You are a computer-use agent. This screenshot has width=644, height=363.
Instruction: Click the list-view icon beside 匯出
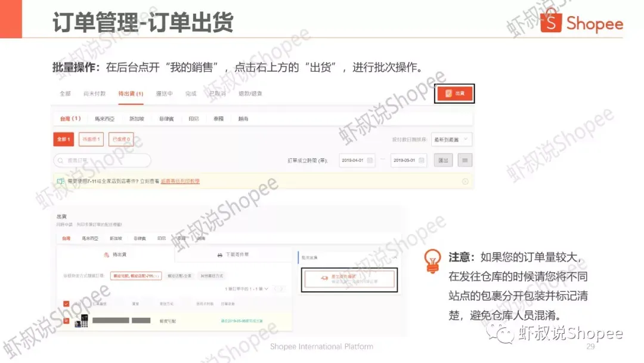465,161
